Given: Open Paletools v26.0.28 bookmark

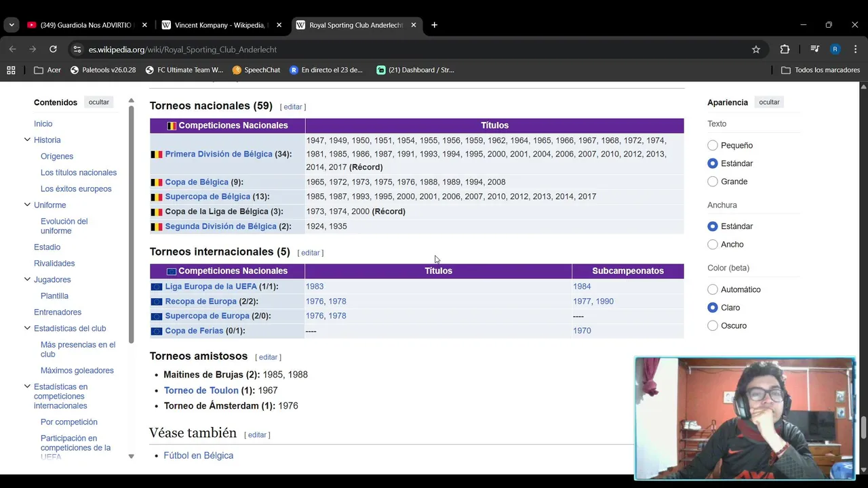Looking at the screenshot, I should click(x=103, y=70).
